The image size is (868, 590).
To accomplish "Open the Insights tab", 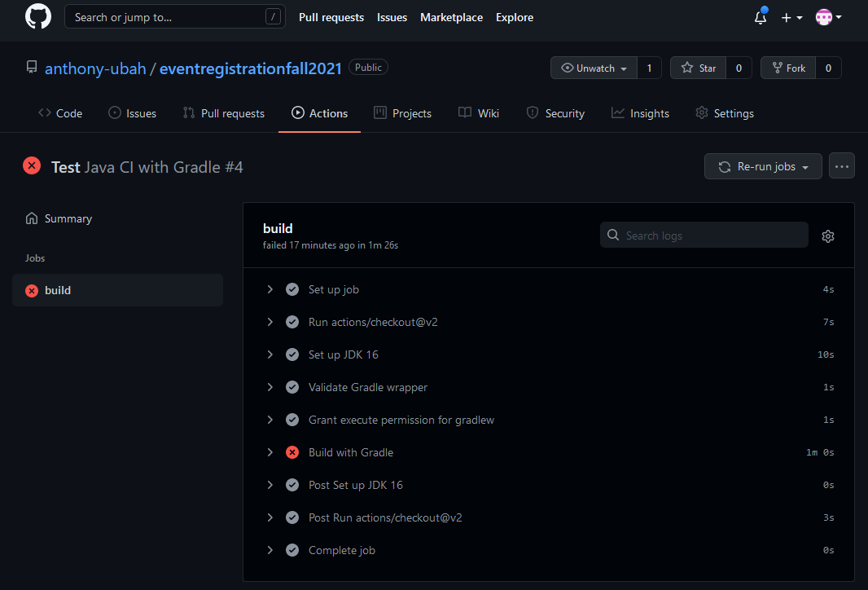I will (640, 113).
